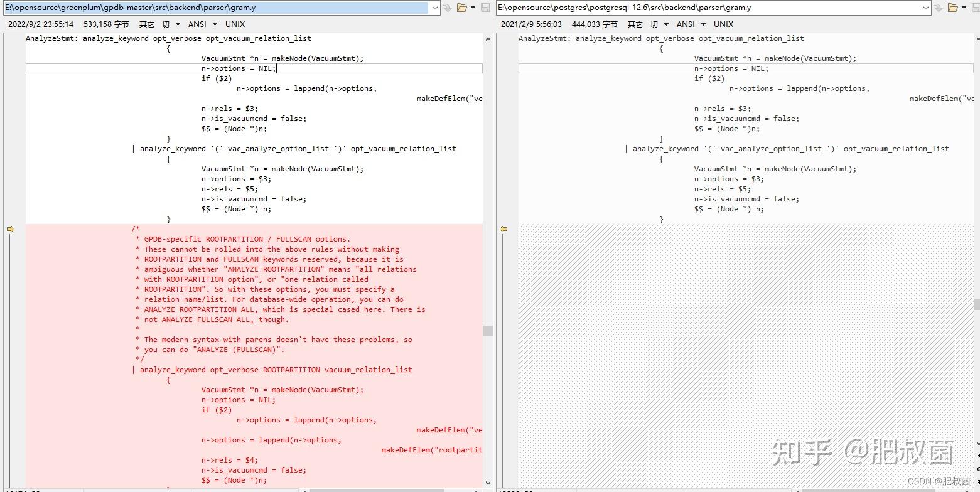This screenshot has width=980, height=492.
Task: Click the left pane save disk icon
Action: point(485,8)
